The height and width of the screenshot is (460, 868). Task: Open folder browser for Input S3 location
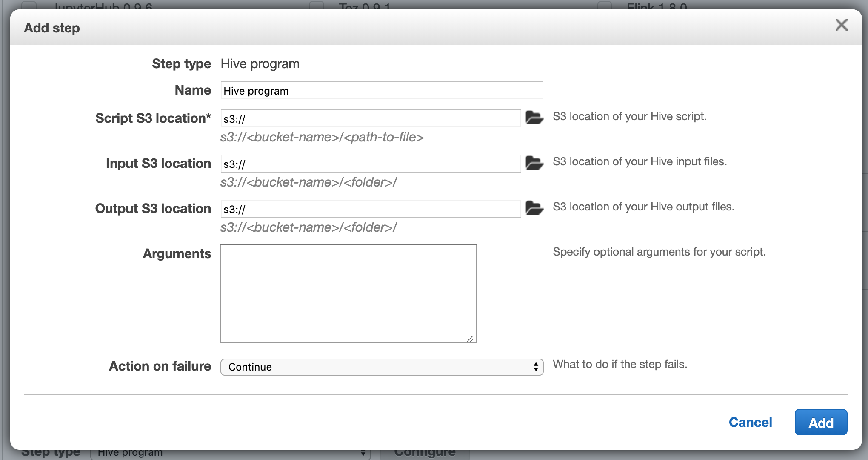click(534, 163)
